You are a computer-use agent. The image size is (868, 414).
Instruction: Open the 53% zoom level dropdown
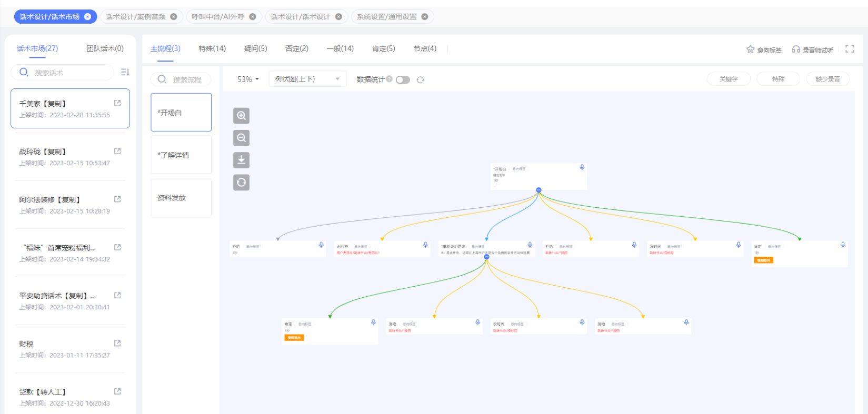(248, 79)
